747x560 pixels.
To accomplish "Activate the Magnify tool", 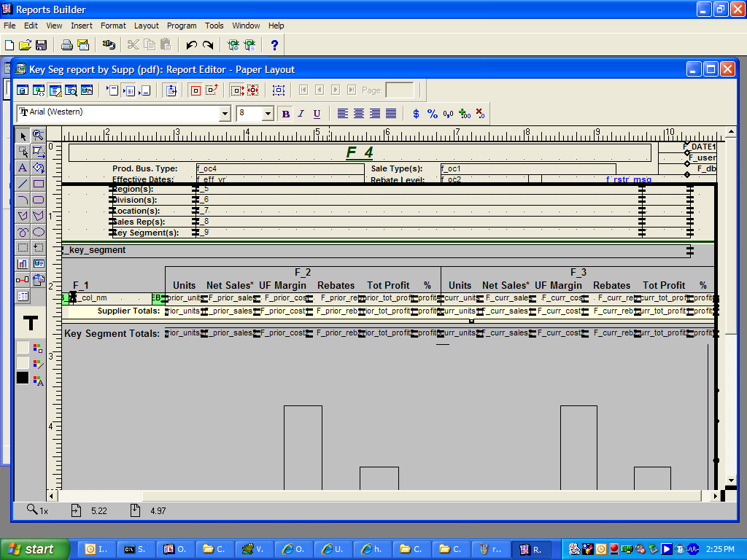I will 38,136.
